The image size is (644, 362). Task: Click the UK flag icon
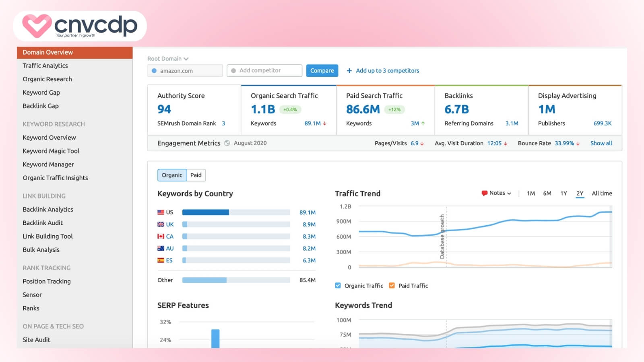coord(161,224)
